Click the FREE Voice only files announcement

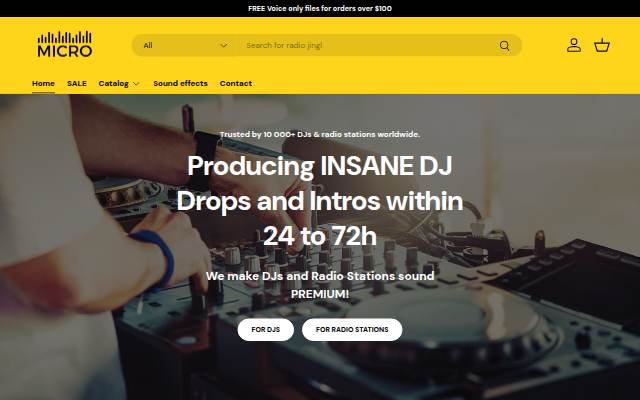tap(320, 8)
